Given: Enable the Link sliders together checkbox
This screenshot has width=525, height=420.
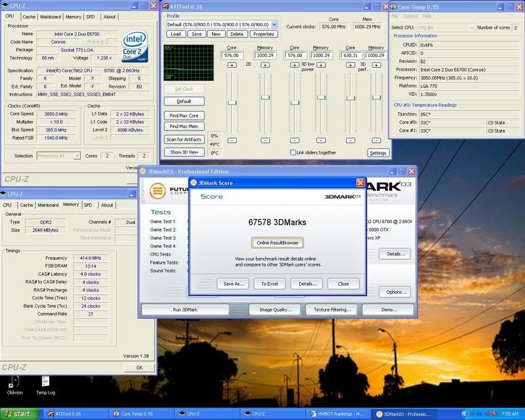Looking at the screenshot, I should (x=293, y=152).
